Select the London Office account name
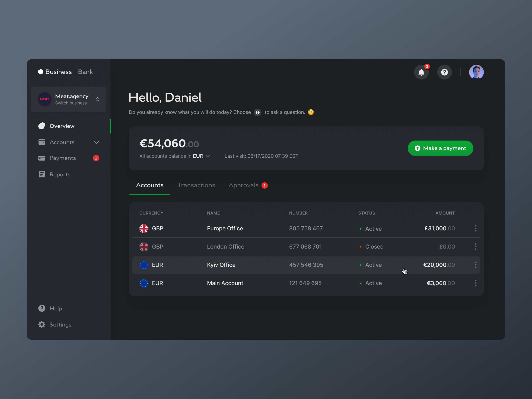This screenshot has height=399, width=532. tap(226, 247)
